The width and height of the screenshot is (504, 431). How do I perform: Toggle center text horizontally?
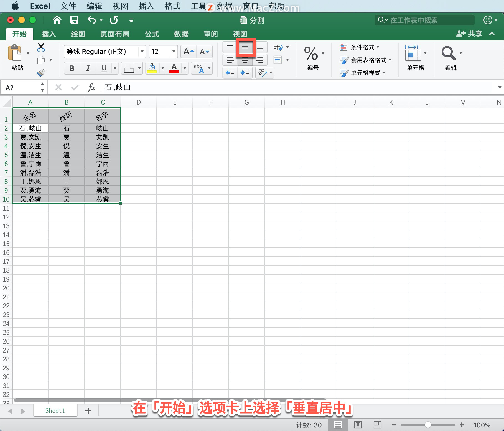[x=245, y=60]
